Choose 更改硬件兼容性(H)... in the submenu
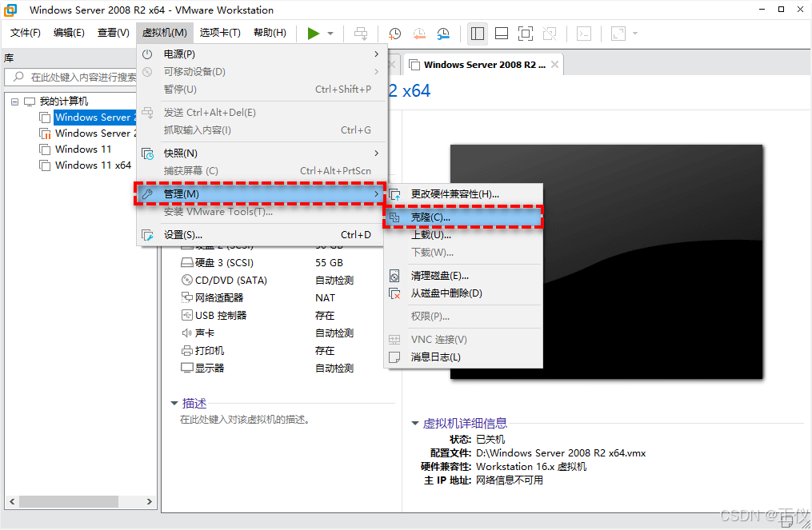The image size is (812, 530). point(463,194)
